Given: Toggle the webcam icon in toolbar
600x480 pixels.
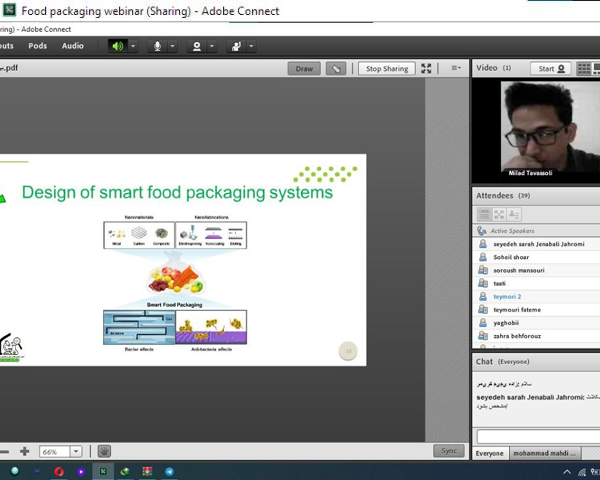Looking at the screenshot, I should click(x=197, y=46).
